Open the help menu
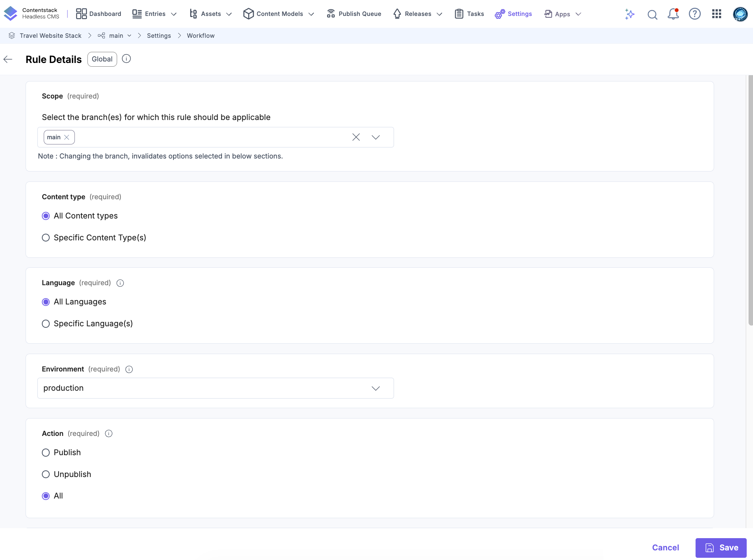Screen dimensions: 753x560 pyautogui.click(x=695, y=14)
